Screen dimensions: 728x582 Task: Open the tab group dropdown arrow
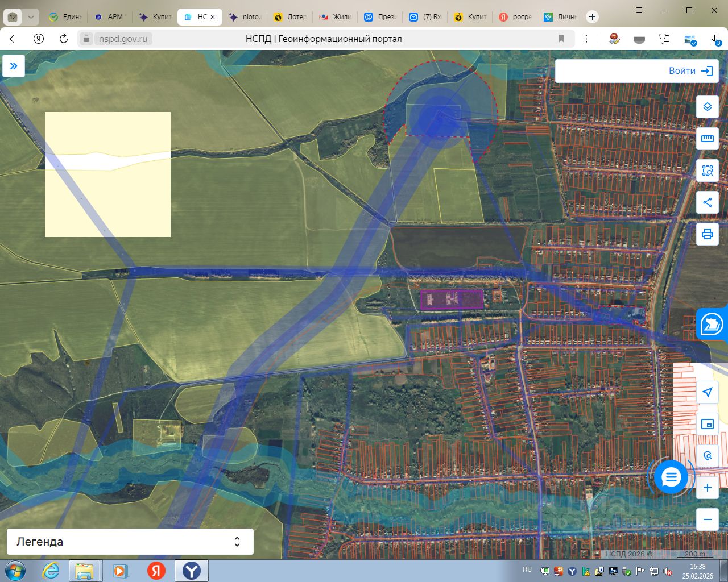(x=31, y=17)
